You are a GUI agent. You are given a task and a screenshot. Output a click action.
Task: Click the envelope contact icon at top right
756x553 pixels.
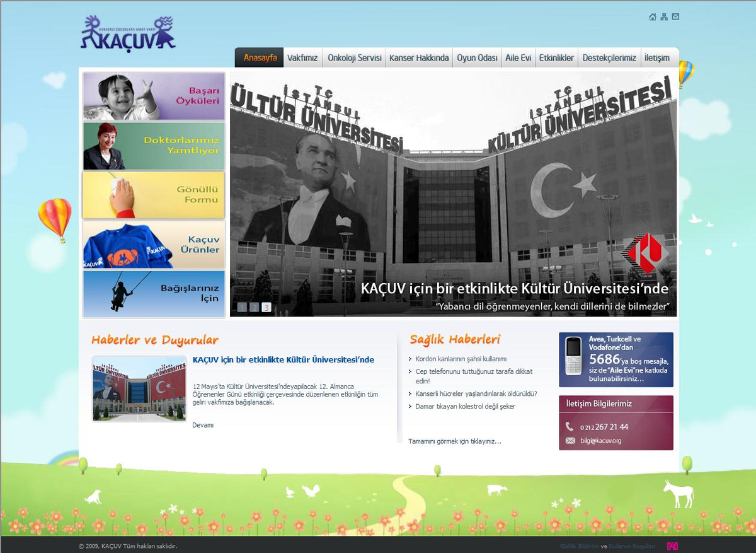(x=675, y=17)
